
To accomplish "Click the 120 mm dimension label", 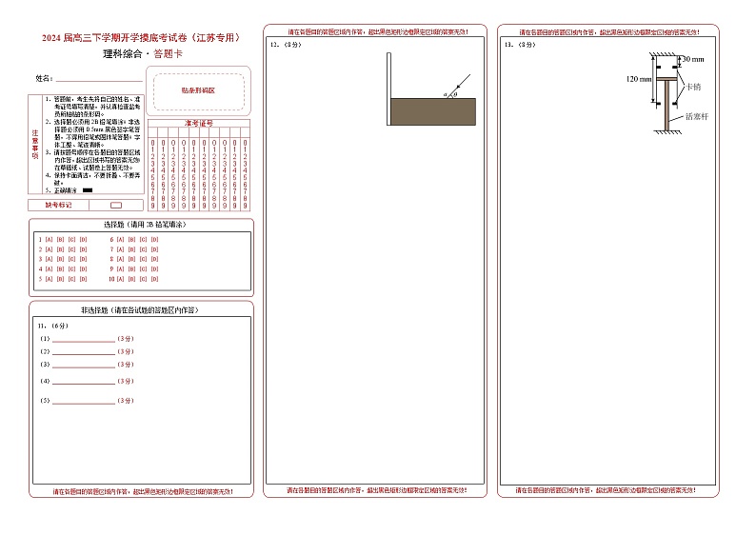I will click(639, 79).
